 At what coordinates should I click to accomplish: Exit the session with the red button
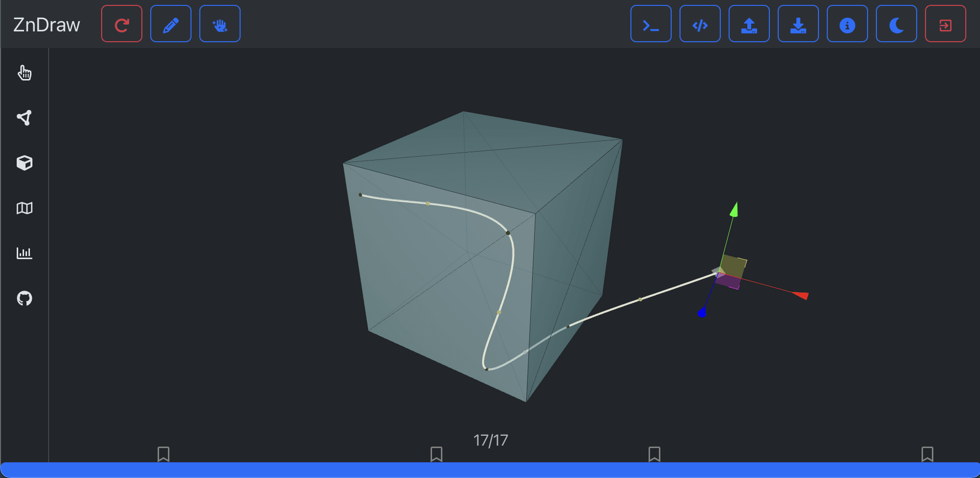pos(945,23)
